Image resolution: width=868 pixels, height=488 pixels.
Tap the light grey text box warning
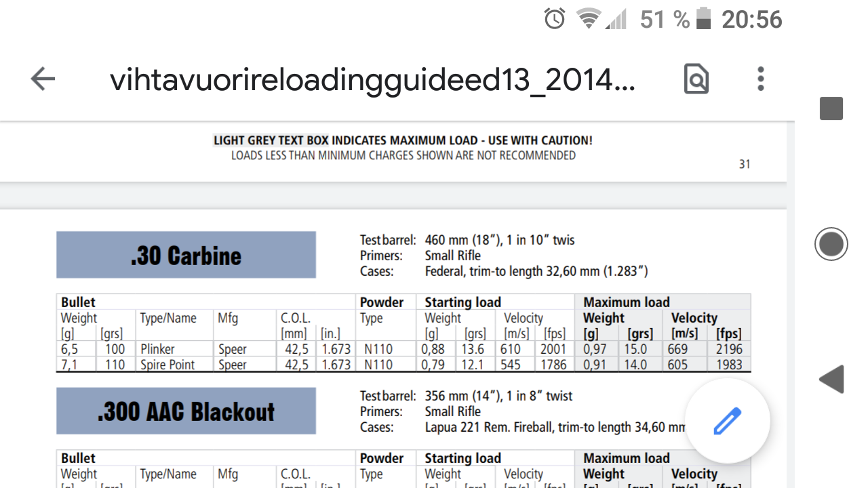403,141
